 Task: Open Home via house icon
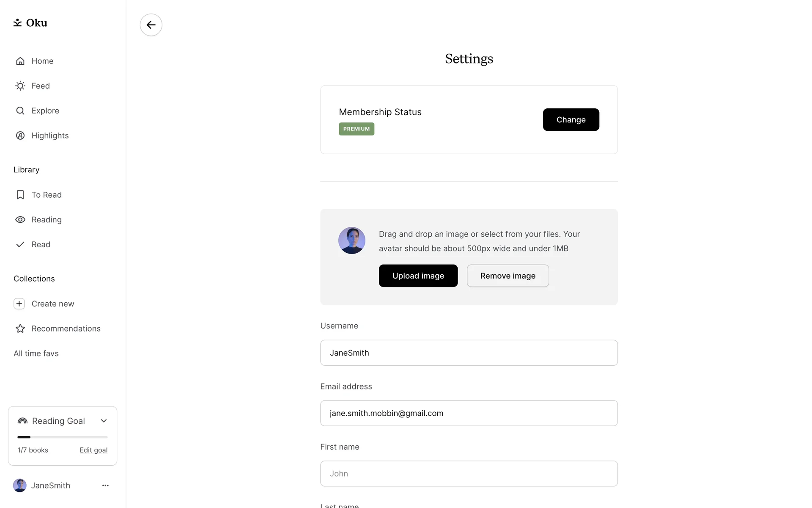point(20,61)
